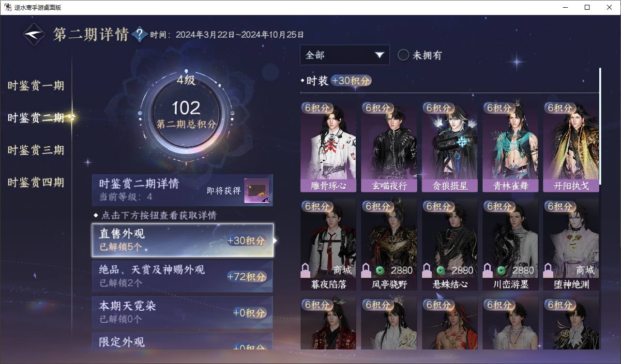Click the costume list vertical scrollbar
The image size is (621, 364).
[x=600, y=126]
